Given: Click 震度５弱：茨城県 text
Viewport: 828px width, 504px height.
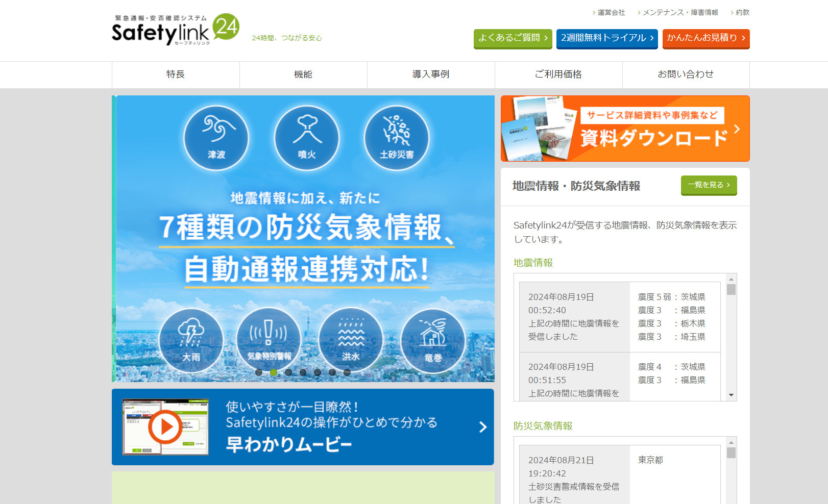Looking at the screenshot, I should click(672, 297).
